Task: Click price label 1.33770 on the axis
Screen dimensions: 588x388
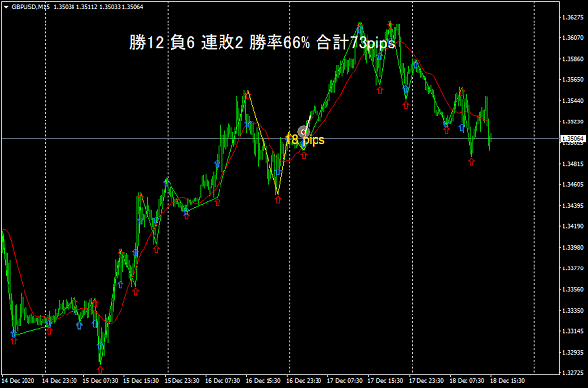Action: click(573, 268)
